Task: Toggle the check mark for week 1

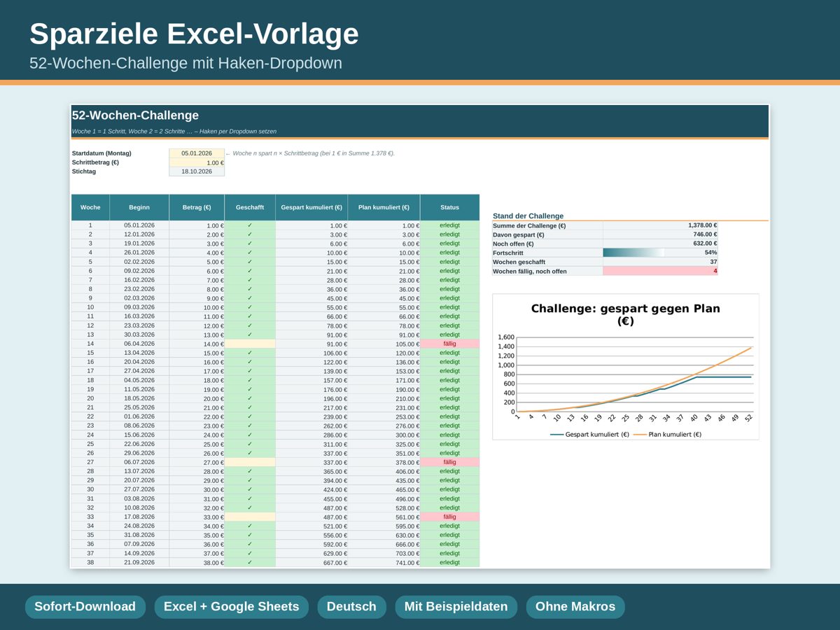Action: (x=250, y=225)
